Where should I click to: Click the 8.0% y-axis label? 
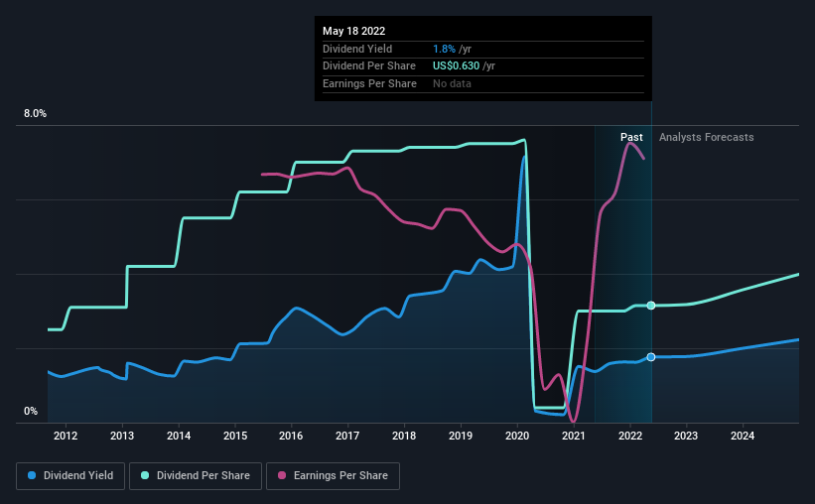click(35, 113)
